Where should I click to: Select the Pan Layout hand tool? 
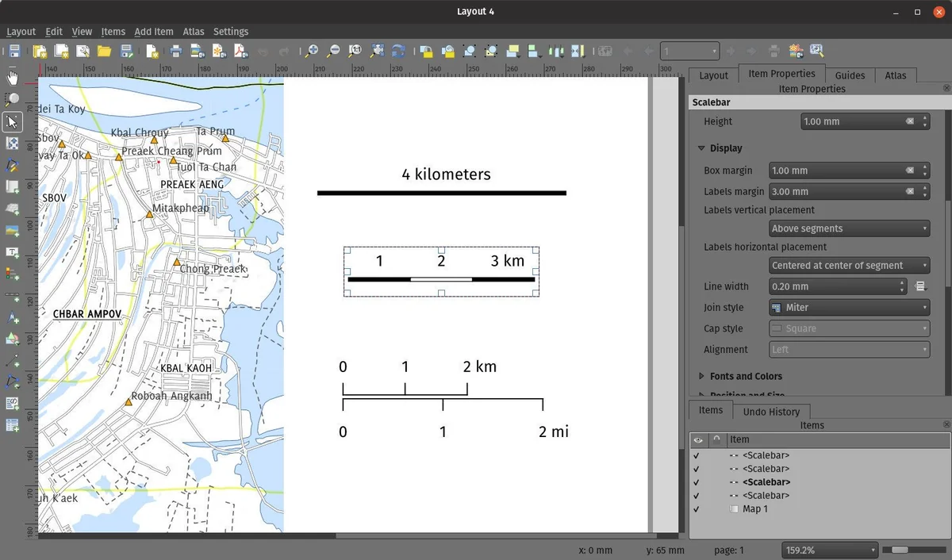pos(12,78)
